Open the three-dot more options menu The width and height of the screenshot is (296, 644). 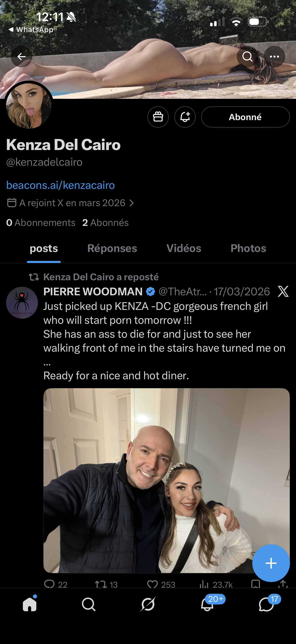tap(274, 57)
